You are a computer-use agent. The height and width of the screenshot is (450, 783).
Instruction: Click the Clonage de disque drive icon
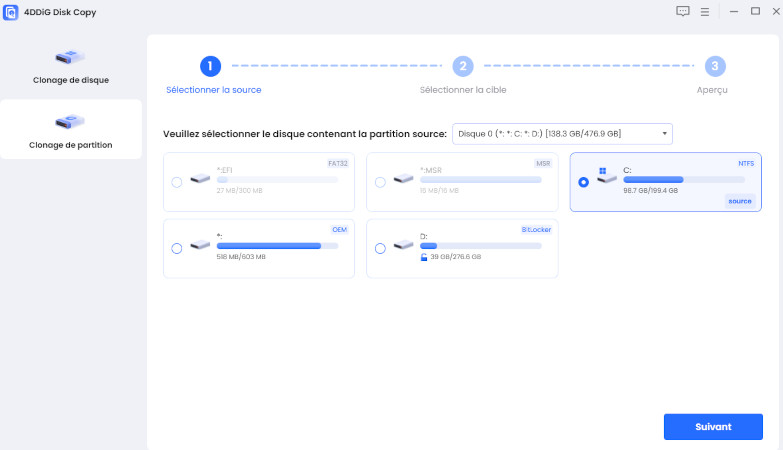click(70, 57)
